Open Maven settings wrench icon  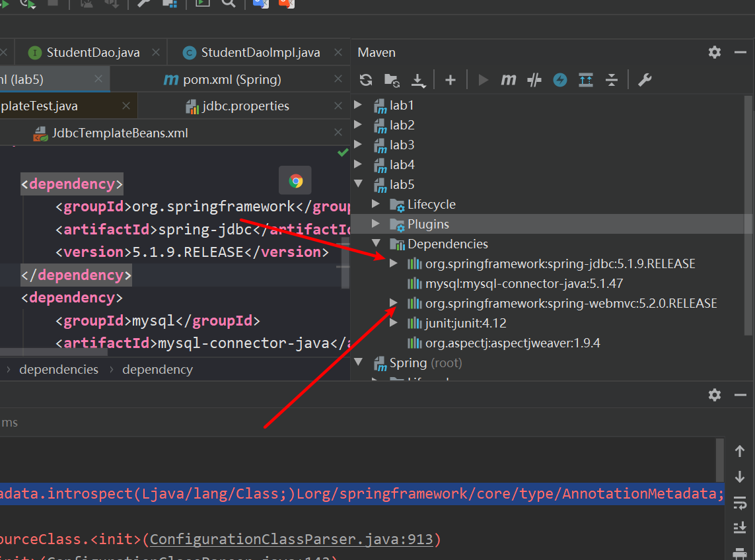645,80
